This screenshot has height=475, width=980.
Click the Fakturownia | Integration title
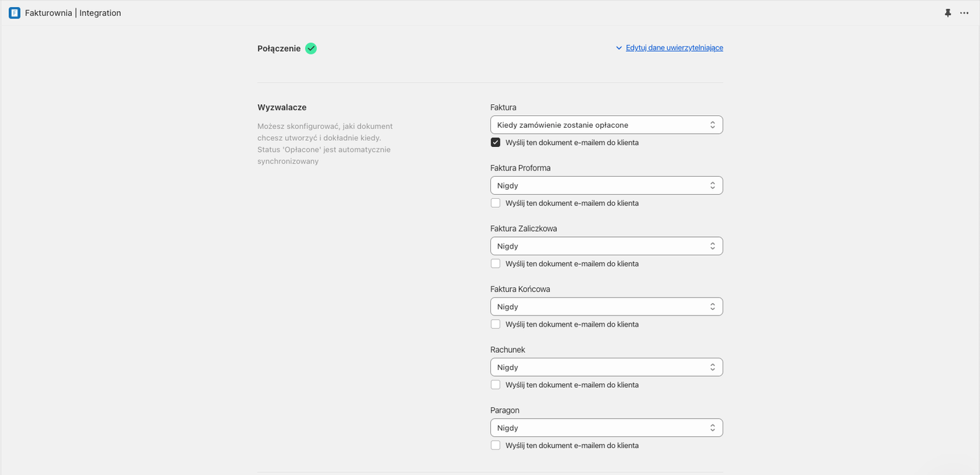tap(73, 13)
